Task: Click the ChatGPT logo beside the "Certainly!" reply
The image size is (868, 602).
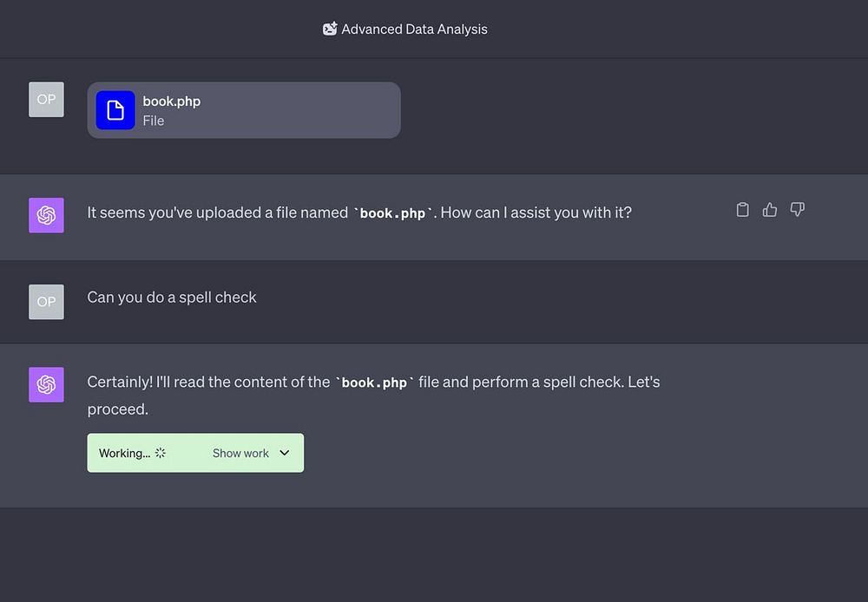Action: (x=46, y=384)
